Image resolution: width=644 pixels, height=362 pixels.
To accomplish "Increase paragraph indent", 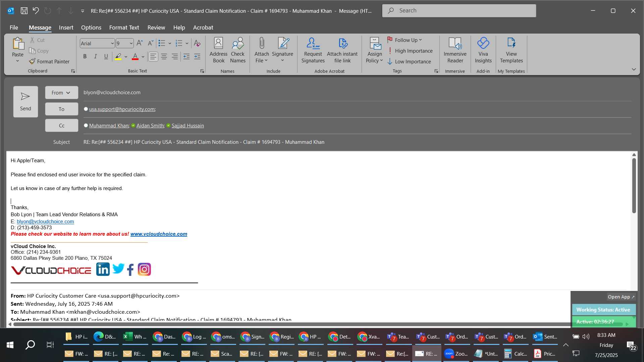I will click(197, 57).
